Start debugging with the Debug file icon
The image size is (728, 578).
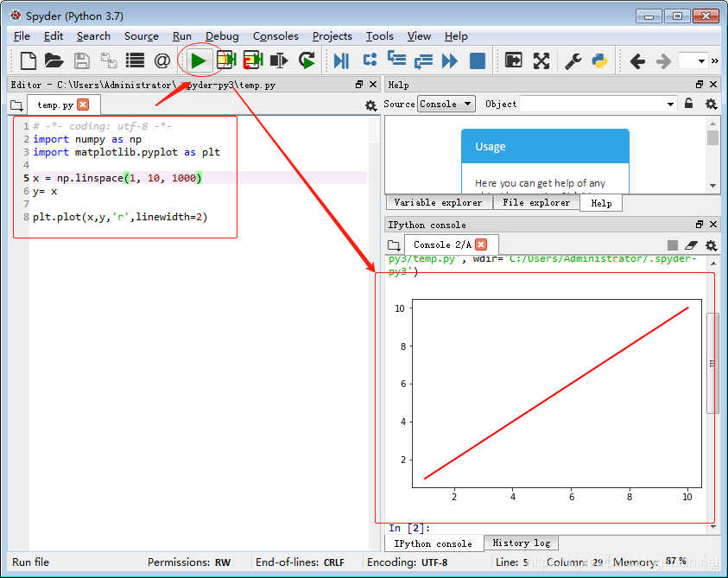click(x=341, y=60)
